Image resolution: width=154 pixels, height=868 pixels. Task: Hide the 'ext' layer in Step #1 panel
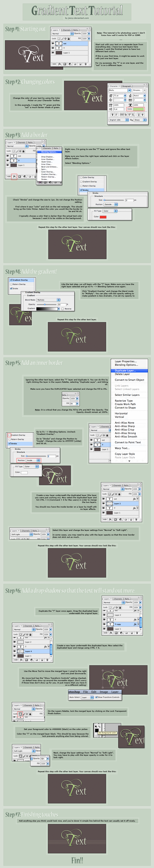pyautogui.click(x=53, y=43)
